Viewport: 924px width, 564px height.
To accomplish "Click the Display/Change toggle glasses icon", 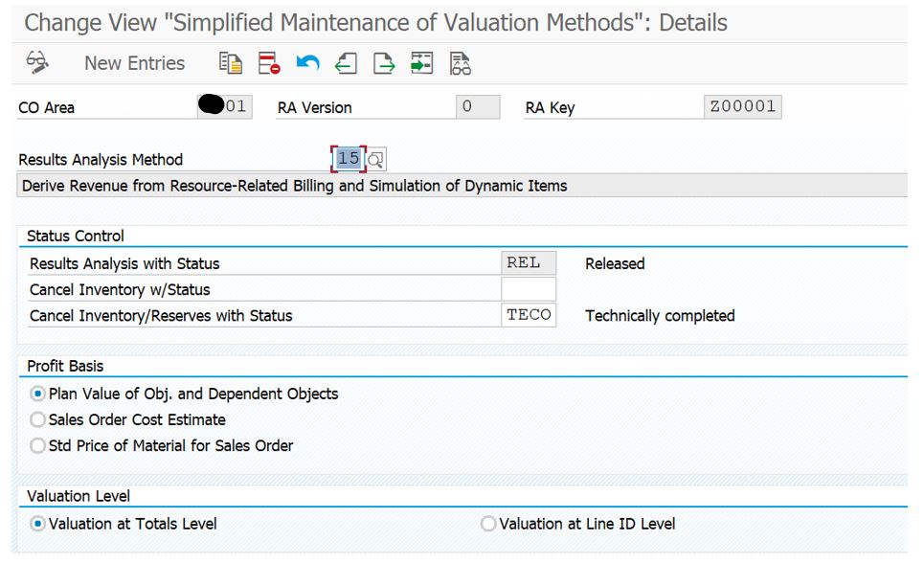I will pos(37,63).
